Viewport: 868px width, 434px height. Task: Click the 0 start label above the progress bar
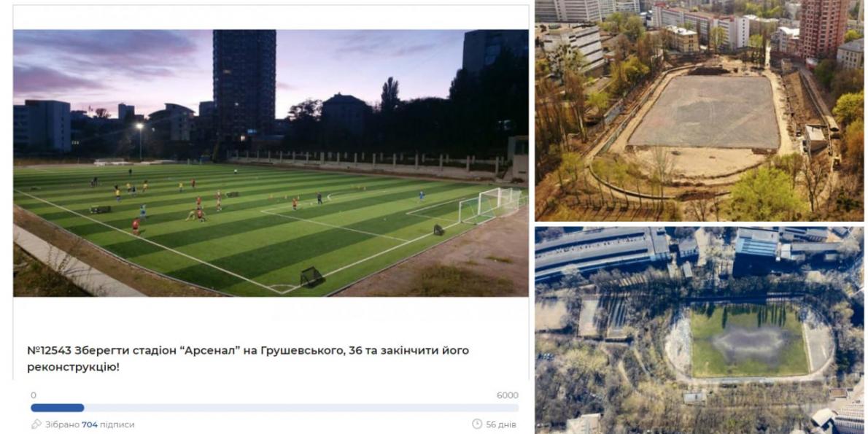34,395
